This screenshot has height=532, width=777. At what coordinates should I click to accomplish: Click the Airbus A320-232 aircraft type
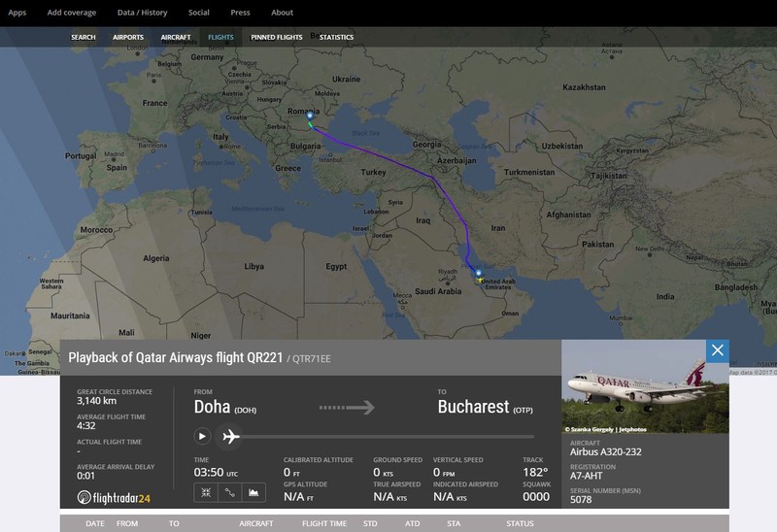click(605, 451)
